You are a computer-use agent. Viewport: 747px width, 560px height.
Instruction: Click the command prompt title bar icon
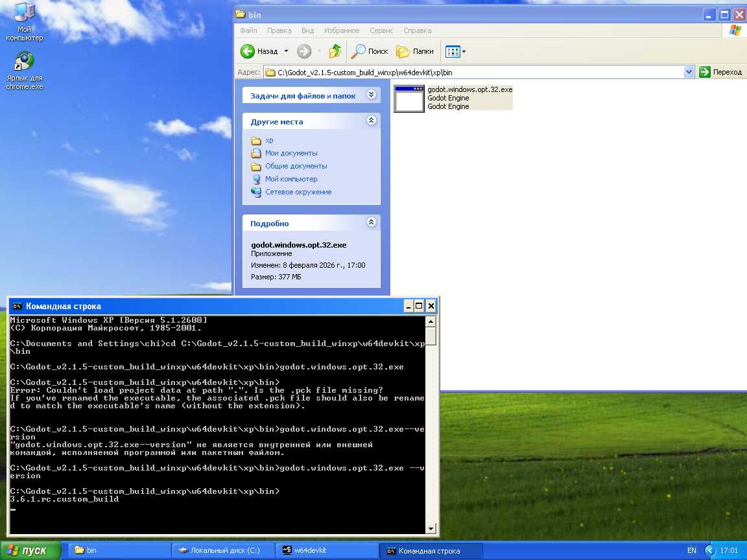pyautogui.click(x=17, y=306)
